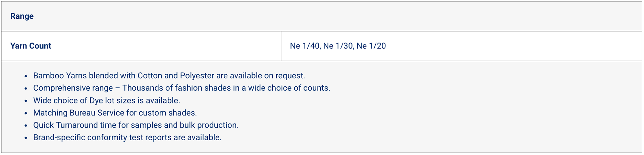
Task: Click the bullet marker before Quick Turnaround
Action: click(26, 126)
